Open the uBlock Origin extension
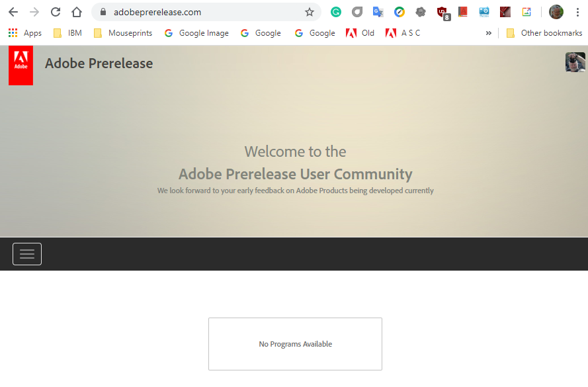The image size is (588, 387). 443,13
